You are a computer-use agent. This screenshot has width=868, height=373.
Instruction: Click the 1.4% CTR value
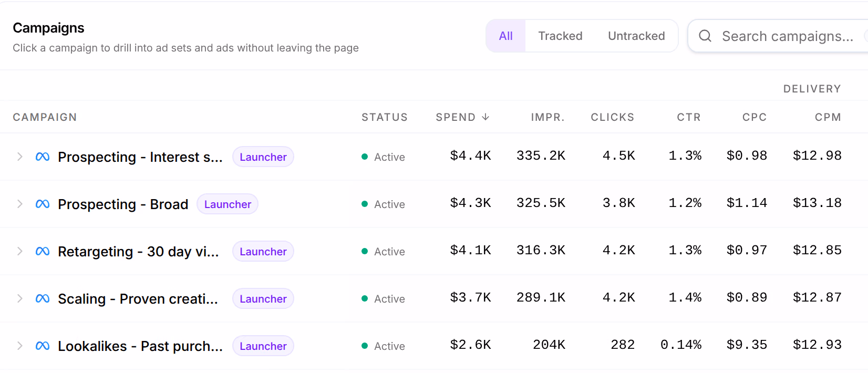685,297
